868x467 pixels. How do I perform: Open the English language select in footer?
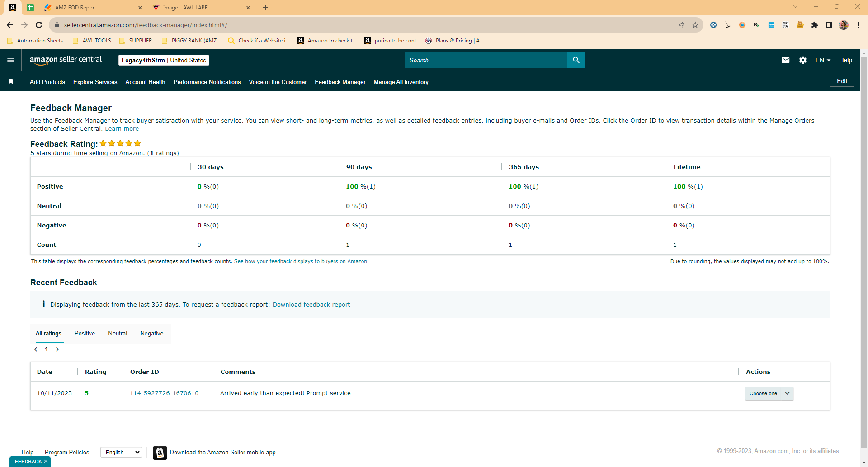pyautogui.click(x=121, y=452)
